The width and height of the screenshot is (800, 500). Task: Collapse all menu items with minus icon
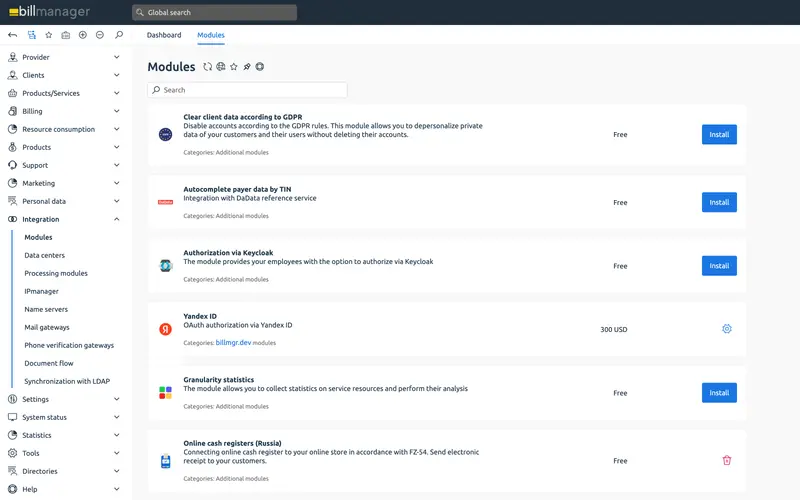pyautogui.click(x=100, y=35)
